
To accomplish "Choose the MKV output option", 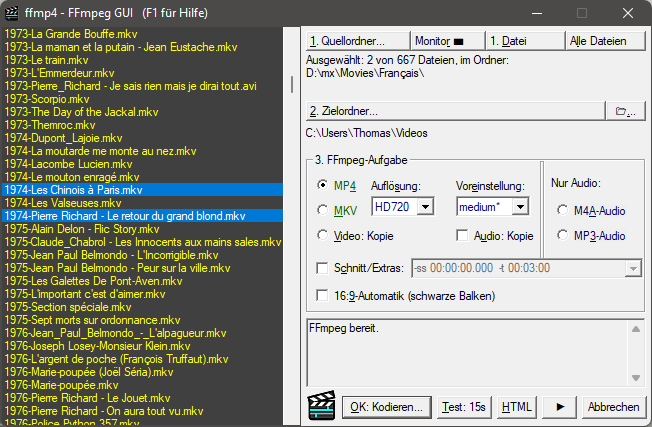I will tap(323, 210).
